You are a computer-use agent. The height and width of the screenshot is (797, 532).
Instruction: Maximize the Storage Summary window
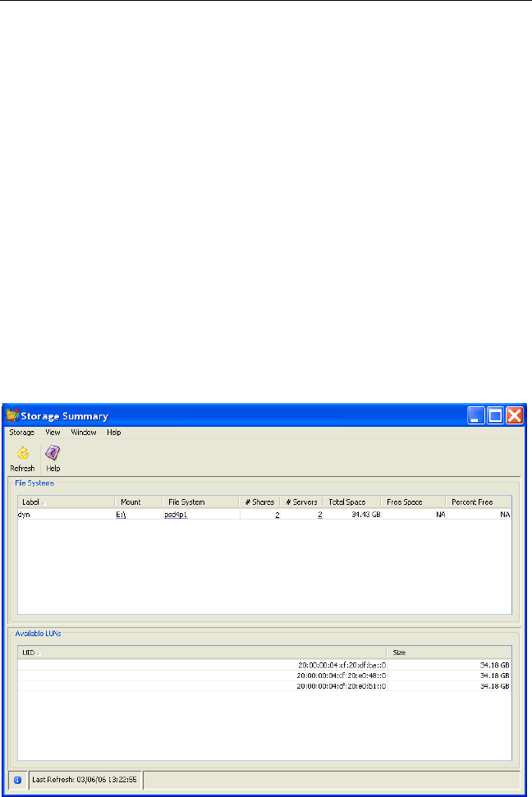coord(495,415)
